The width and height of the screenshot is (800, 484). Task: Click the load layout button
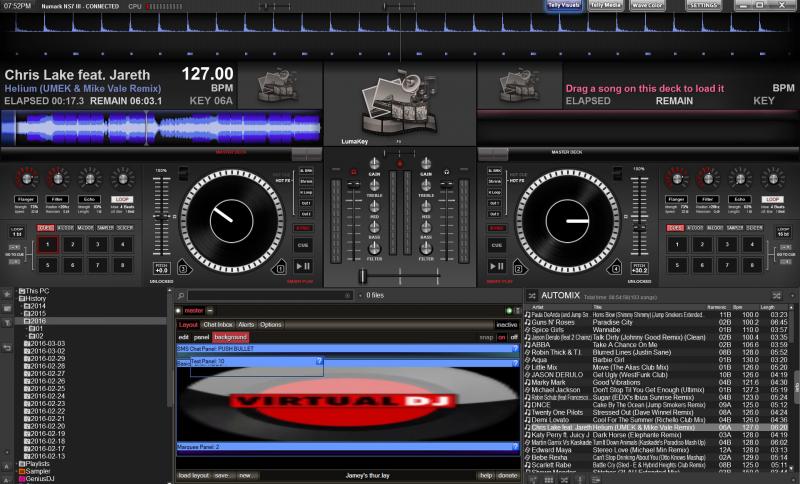[x=192, y=475]
